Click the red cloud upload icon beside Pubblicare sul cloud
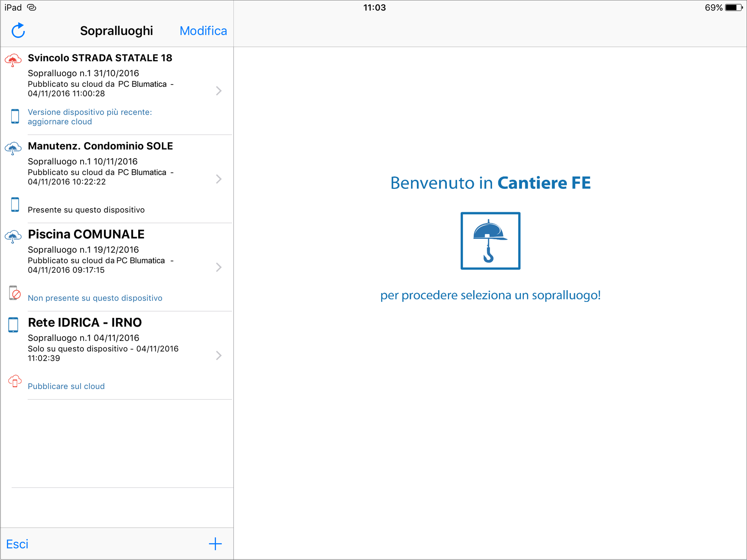 coord(14,381)
